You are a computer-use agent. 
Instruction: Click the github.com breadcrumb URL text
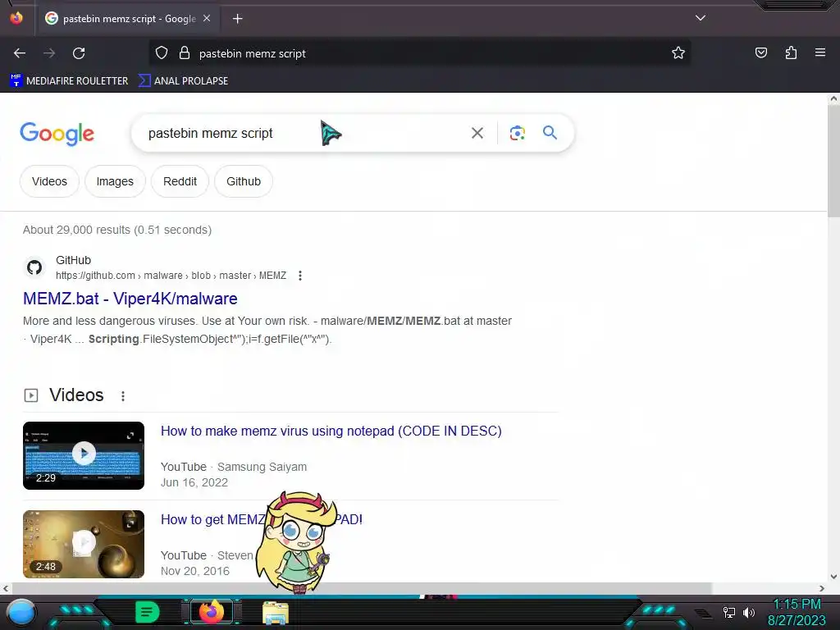point(171,276)
